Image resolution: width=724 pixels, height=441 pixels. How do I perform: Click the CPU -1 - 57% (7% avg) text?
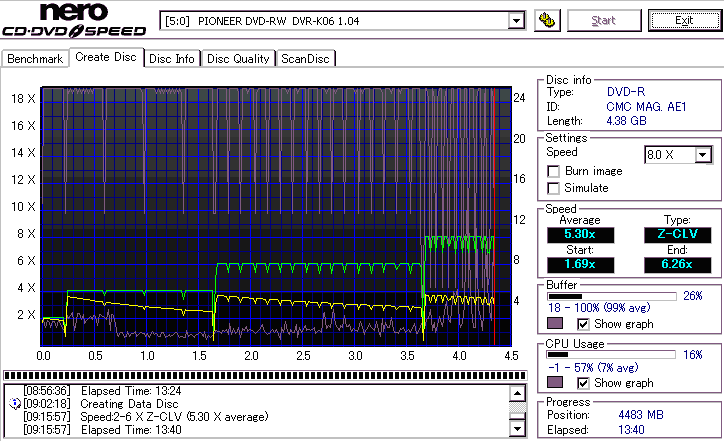pyautogui.click(x=593, y=368)
